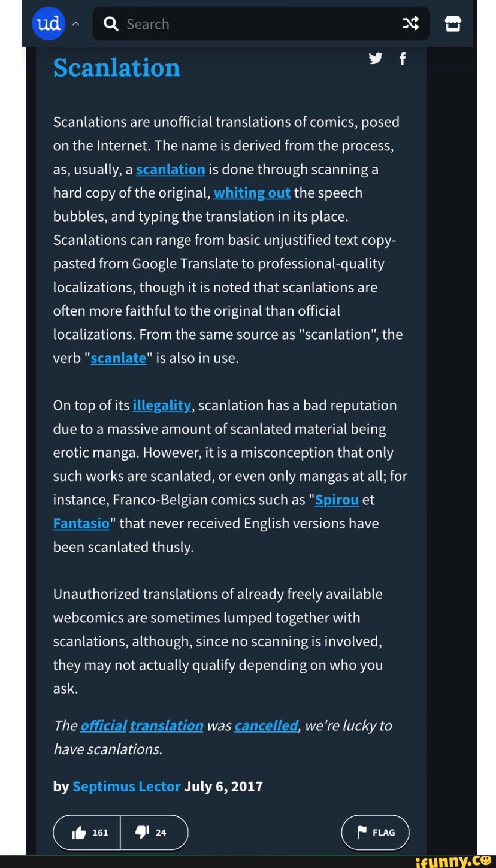Share definition on Facebook
Screen dimensions: 496x868
[403, 59]
